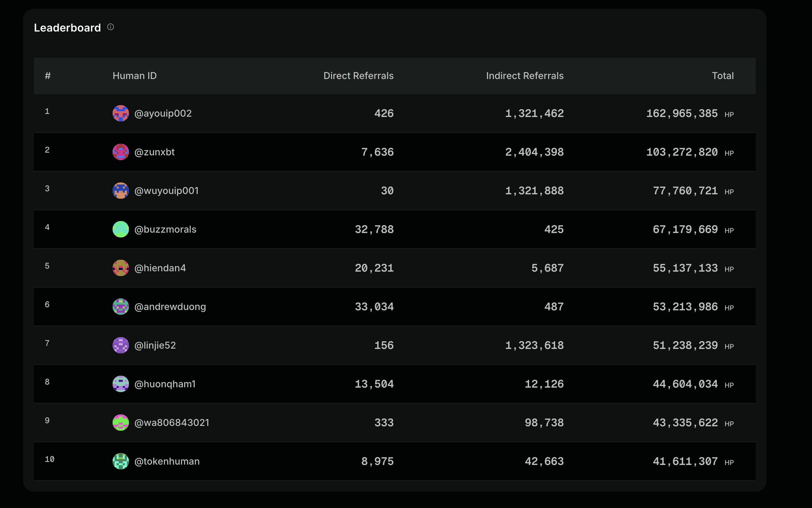Click @zunxbt's pixel avatar
Viewport: 812px width, 508px height.
pos(121,152)
